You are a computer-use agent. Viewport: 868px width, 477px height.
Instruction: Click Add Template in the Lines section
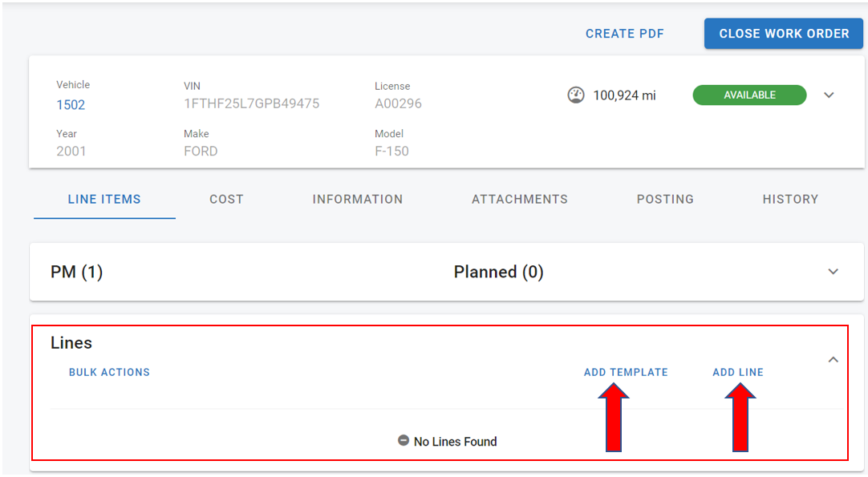626,372
